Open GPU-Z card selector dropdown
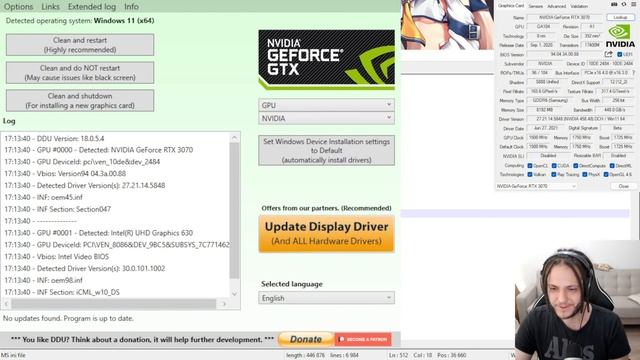The image size is (640, 360). (536, 186)
